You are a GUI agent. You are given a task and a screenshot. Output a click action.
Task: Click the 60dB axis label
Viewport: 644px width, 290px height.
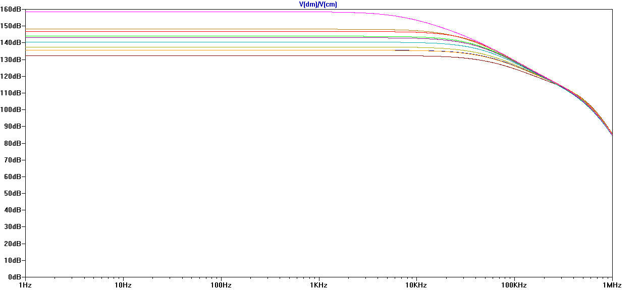[x=13, y=177]
